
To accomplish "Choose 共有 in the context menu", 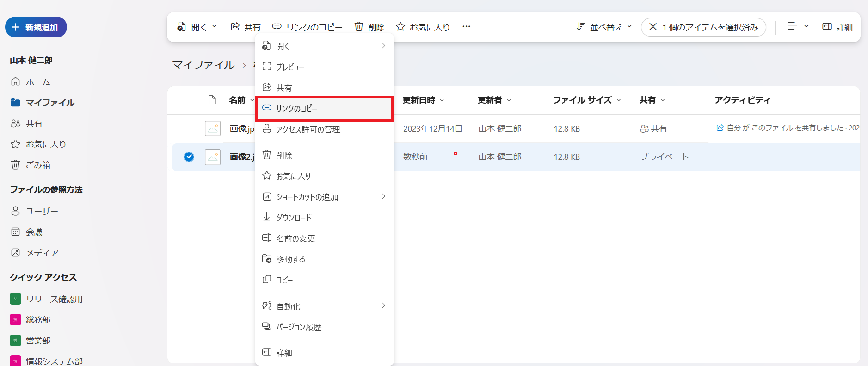I will coord(324,87).
